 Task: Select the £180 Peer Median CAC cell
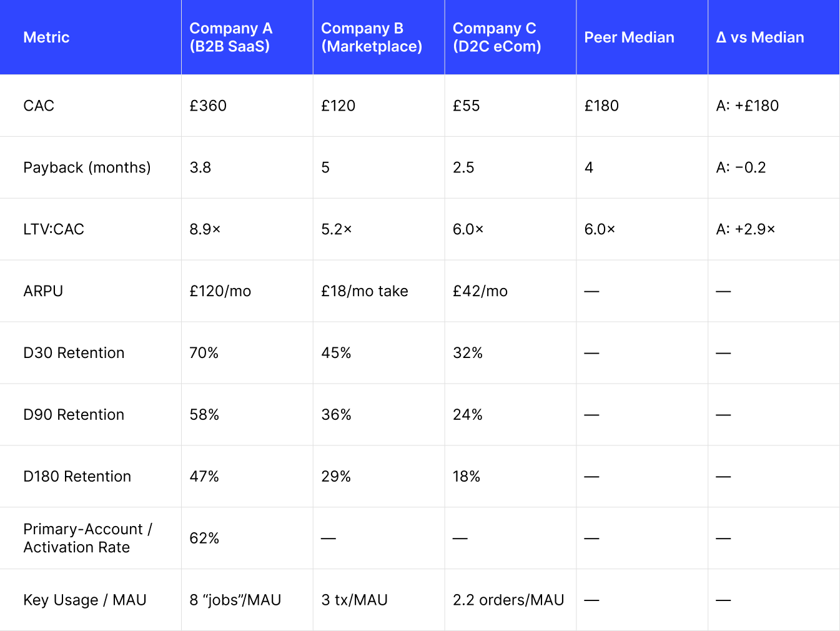pyautogui.click(x=601, y=106)
